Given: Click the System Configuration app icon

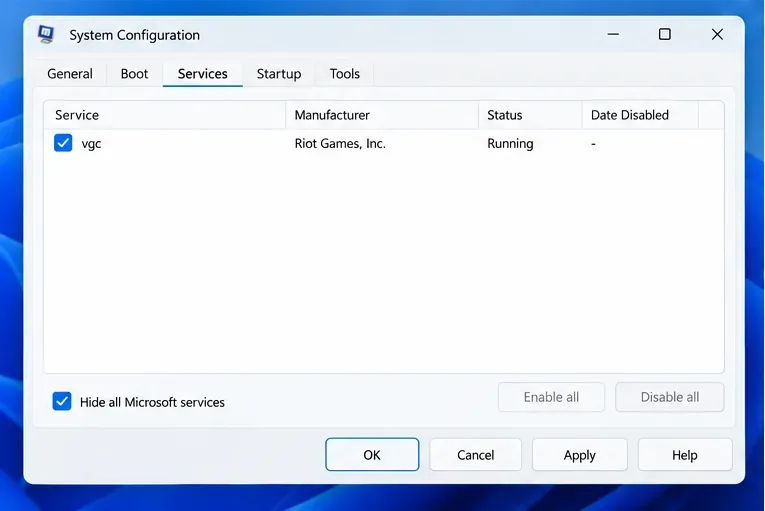Looking at the screenshot, I should point(46,35).
